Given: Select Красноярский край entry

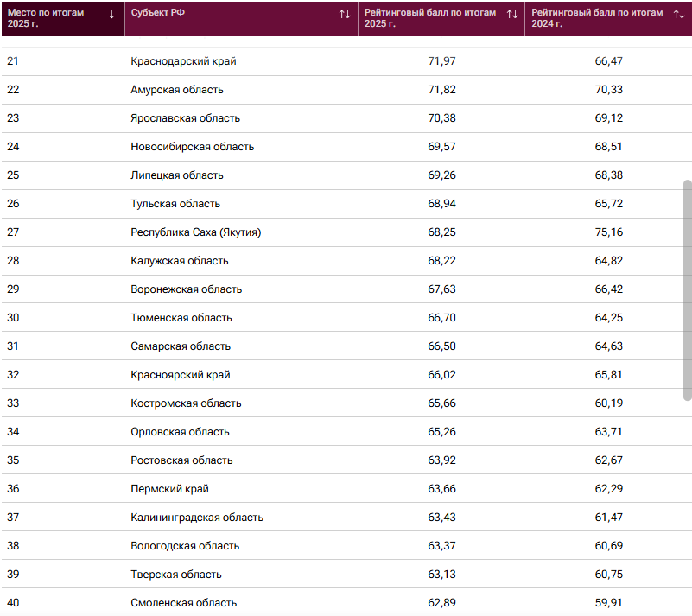Looking at the screenshot, I should [x=180, y=375].
